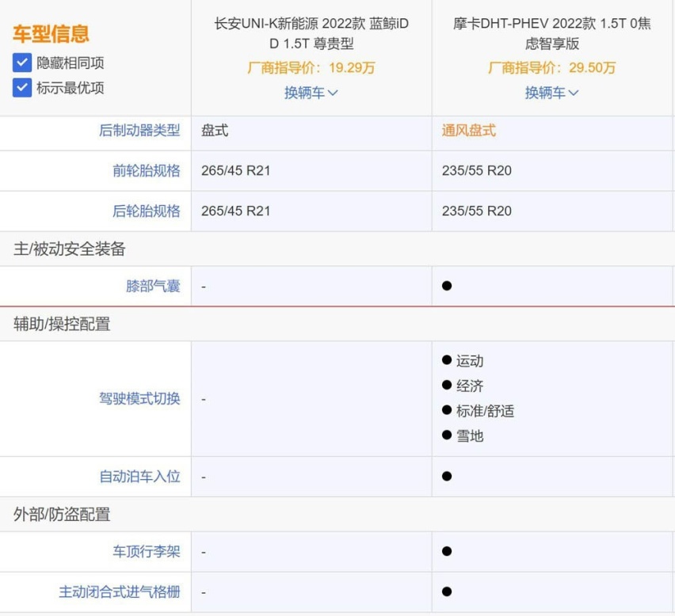The height and width of the screenshot is (616, 675).
Task: Click the 运动 driving mode entry
Action: pyautogui.click(x=470, y=360)
